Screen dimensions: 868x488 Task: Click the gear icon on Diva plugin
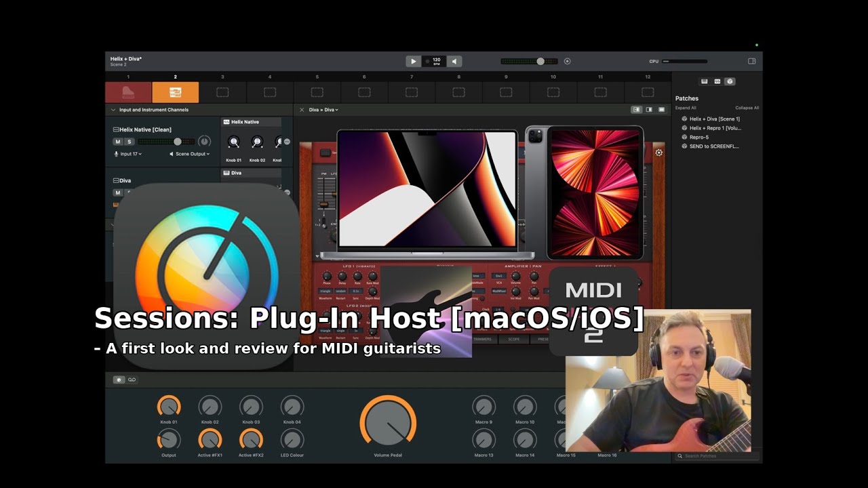(658, 152)
